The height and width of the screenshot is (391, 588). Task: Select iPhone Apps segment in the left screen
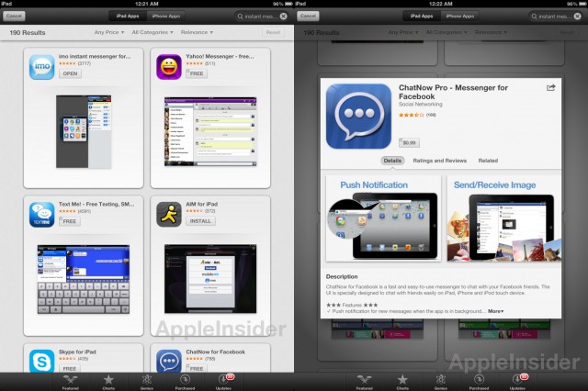(x=166, y=17)
